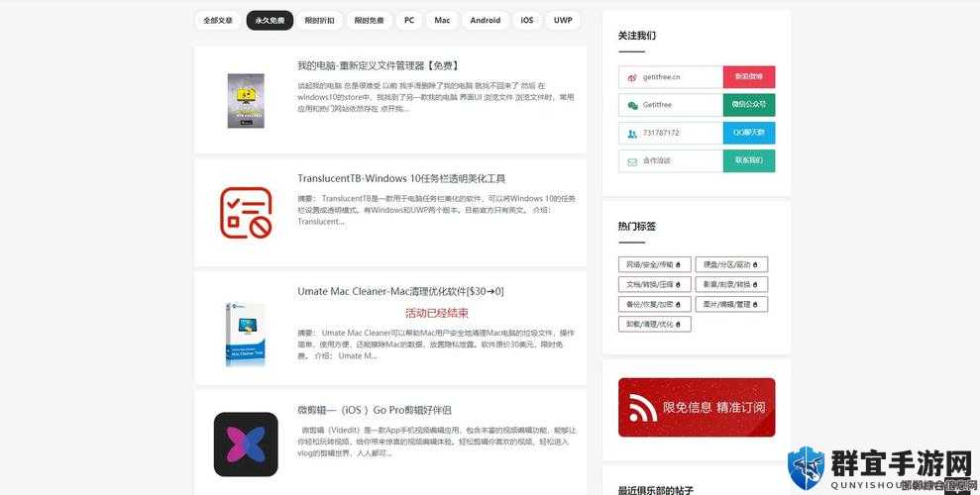Select the 卸载/清理/优化 hot tag
The image size is (980, 495).
[x=654, y=324]
